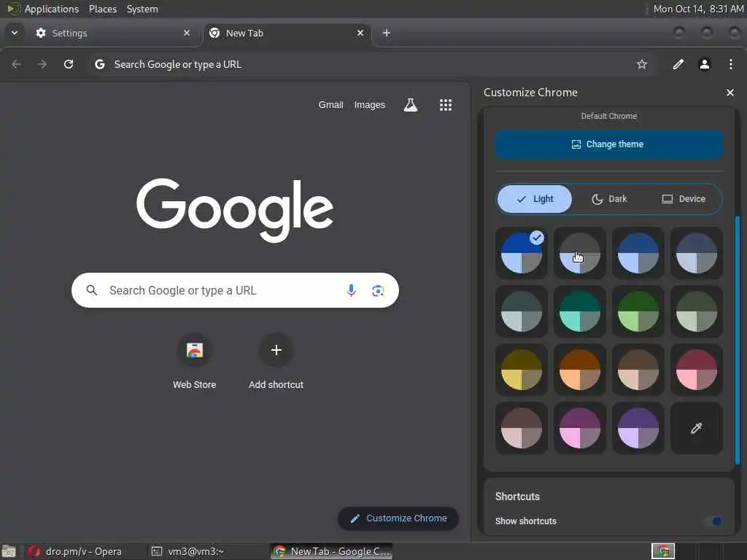
Task: Click the Google G icon in address bar
Action: [99, 64]
